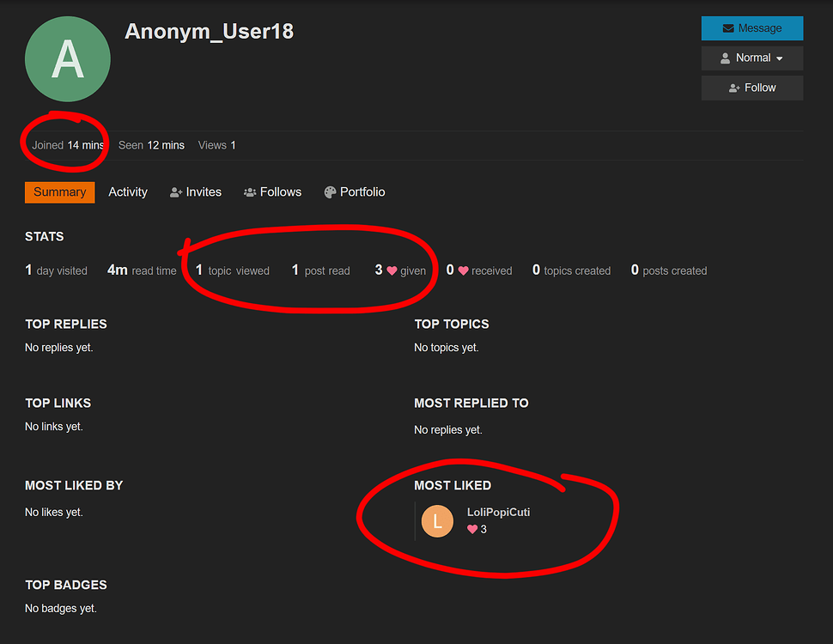This screenshot has width=833, height=644.
Task: Expand the caret arrow next to Normal
Action: [780, 58]
